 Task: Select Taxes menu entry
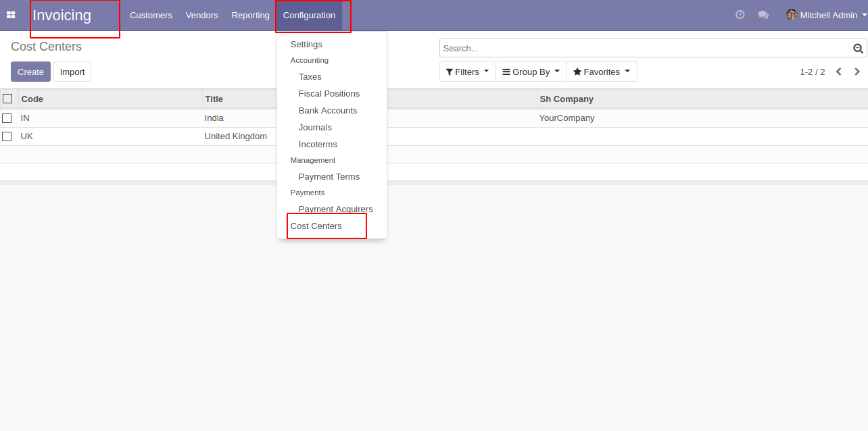pyautogui.click(x=310, y=76)
